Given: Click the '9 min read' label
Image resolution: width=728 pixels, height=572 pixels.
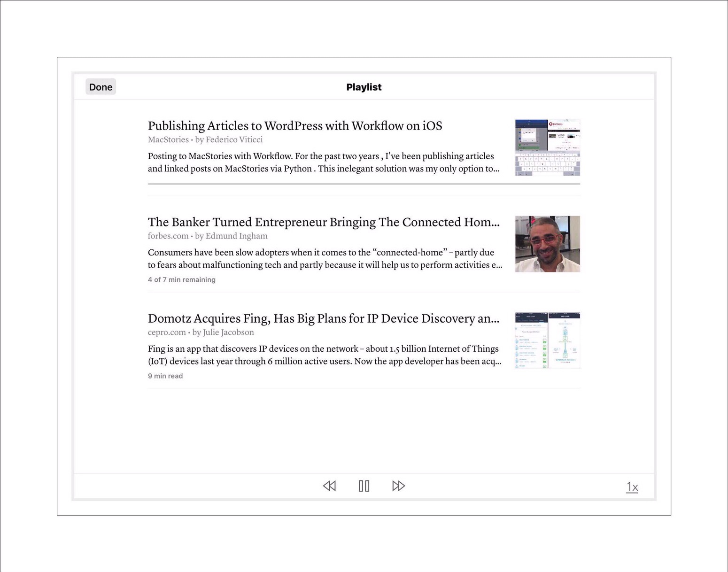Looking at the screenshot, I should point(165,376).
